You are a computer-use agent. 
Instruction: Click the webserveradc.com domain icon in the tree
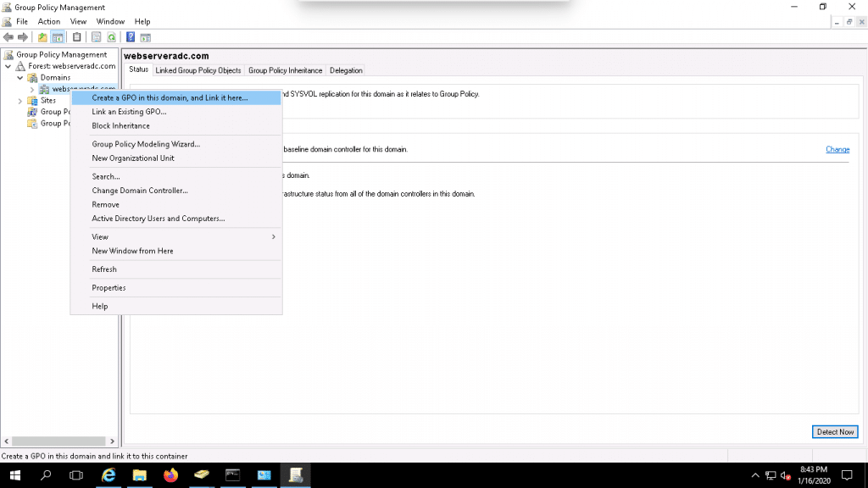pos(44,88)
